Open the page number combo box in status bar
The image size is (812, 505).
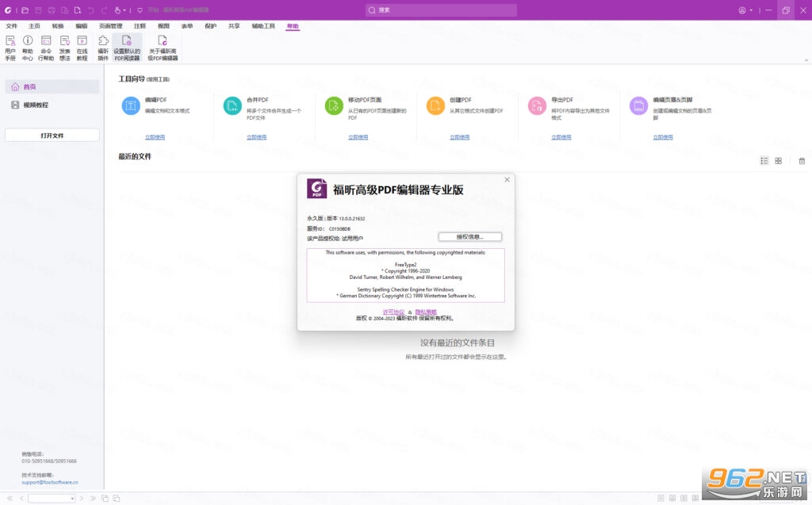52,499
